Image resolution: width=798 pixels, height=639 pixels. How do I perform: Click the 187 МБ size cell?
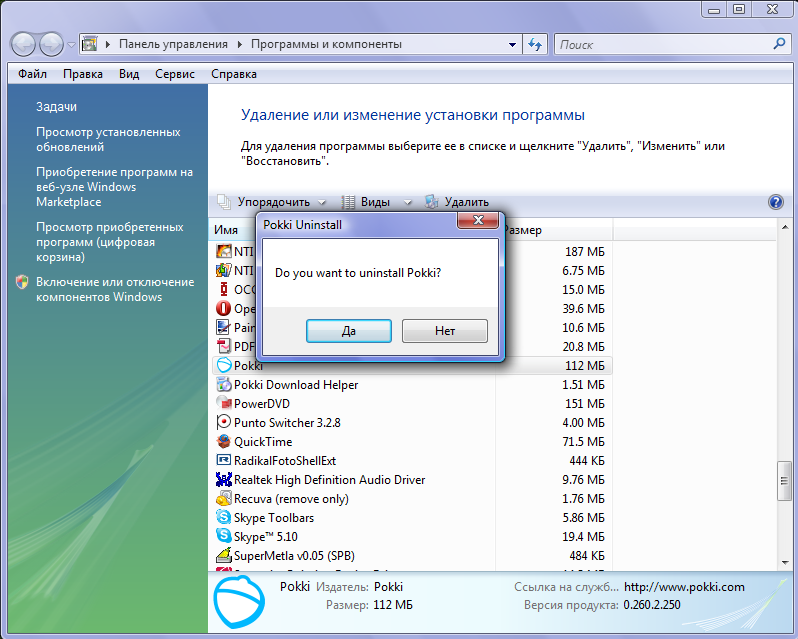[x=585, y=251]
